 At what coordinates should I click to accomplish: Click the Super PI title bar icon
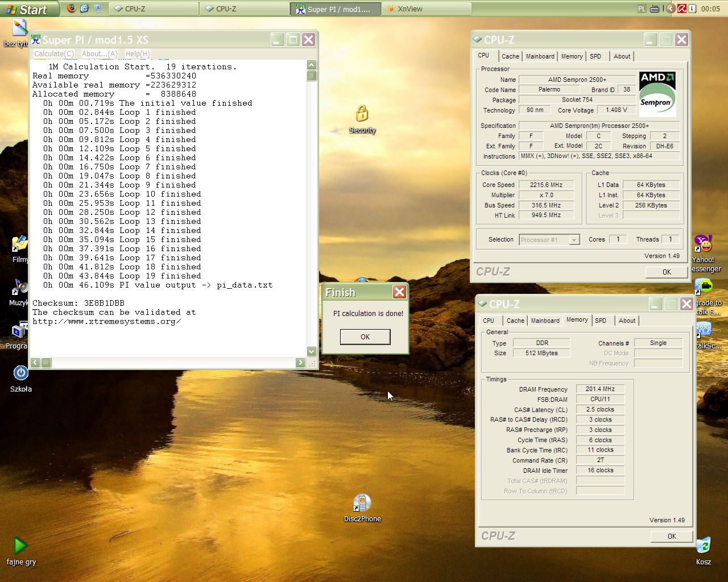pyautogui.click(x=36, y=39)
